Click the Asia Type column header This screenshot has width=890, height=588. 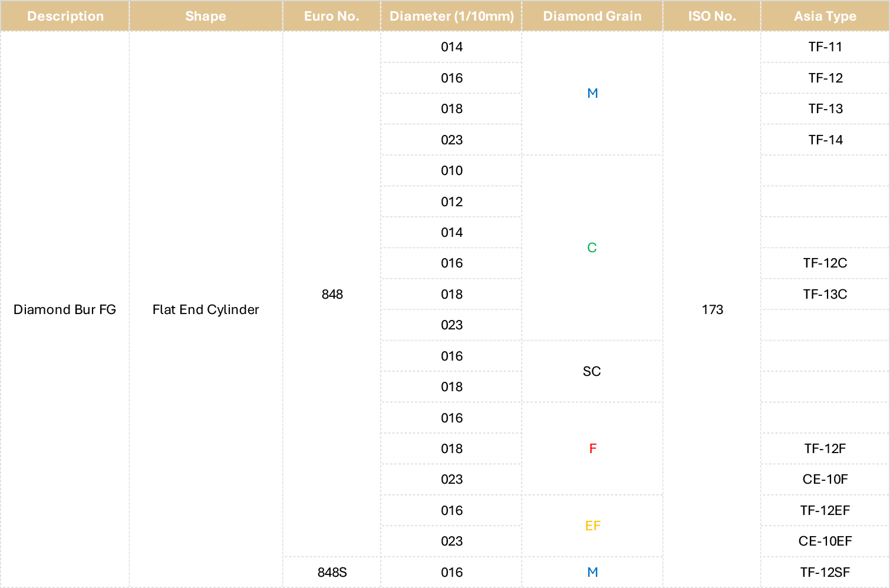(825, 16)
